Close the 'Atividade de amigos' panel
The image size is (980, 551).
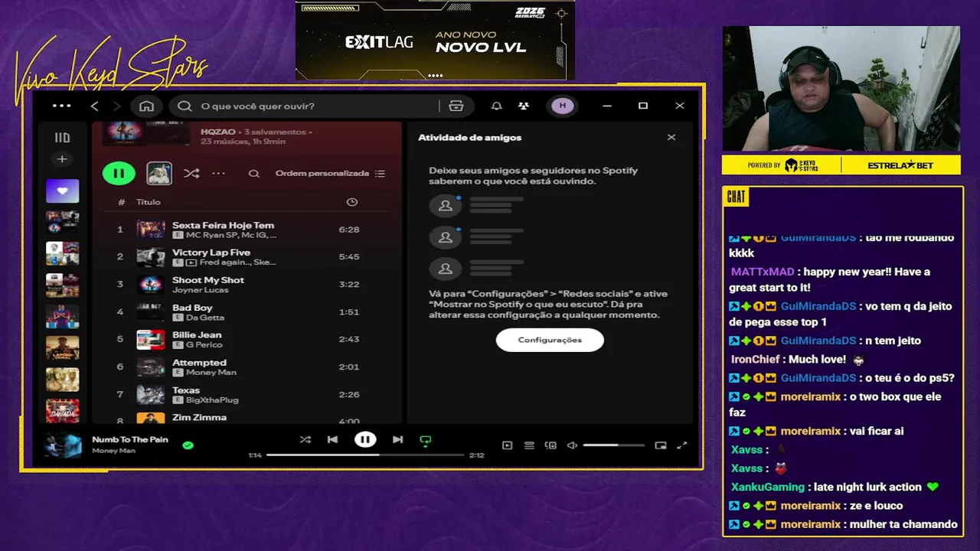click(671, 137)
